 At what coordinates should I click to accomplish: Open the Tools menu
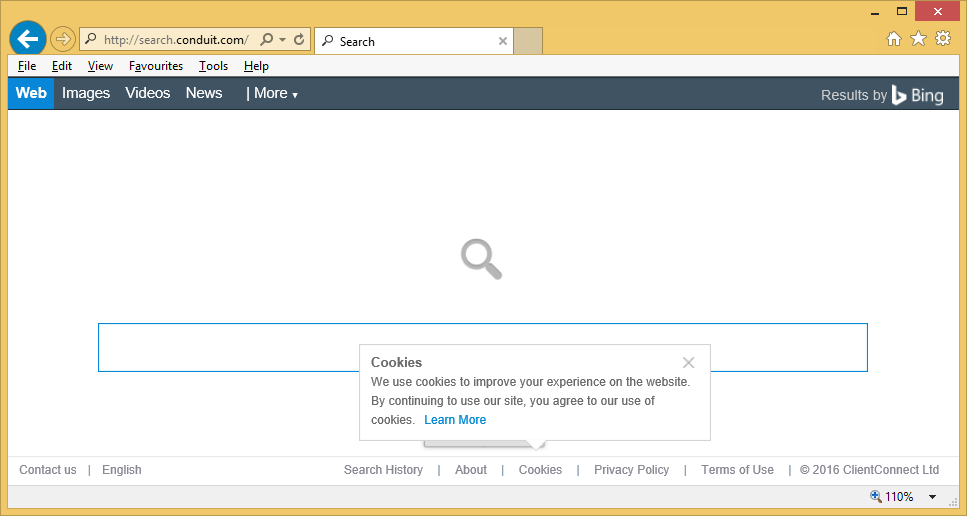click(x=213, y=66)
